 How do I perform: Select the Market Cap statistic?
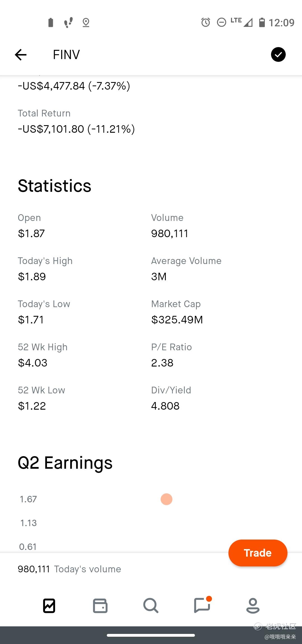(177, 312)
